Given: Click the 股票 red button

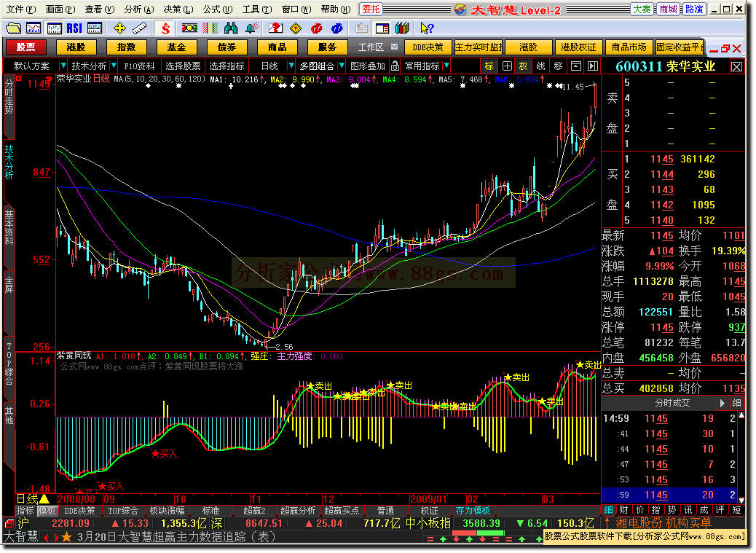Looking at the screenshot, I should click(26, 47).
